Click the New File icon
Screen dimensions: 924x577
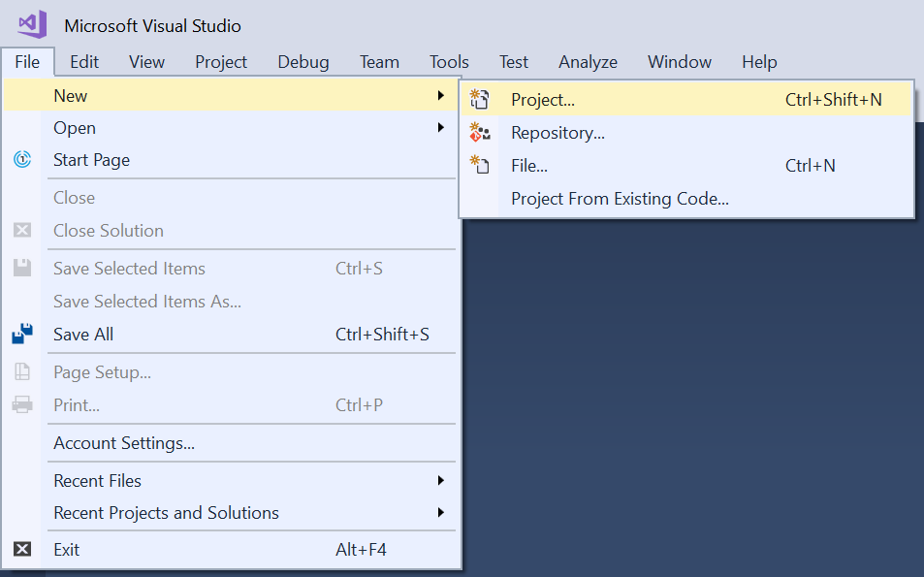(x=480, y=165)
